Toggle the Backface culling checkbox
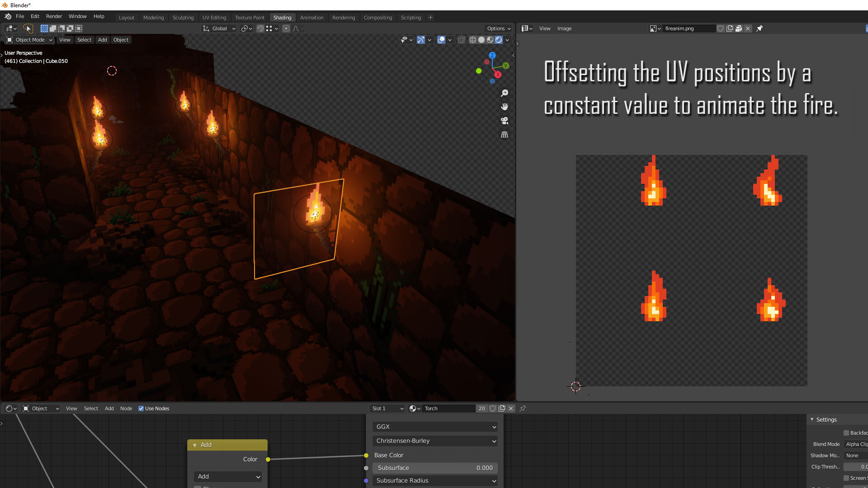Image resolution: width=868 pixels, height=488 pixels. click(x=846, y=433)
